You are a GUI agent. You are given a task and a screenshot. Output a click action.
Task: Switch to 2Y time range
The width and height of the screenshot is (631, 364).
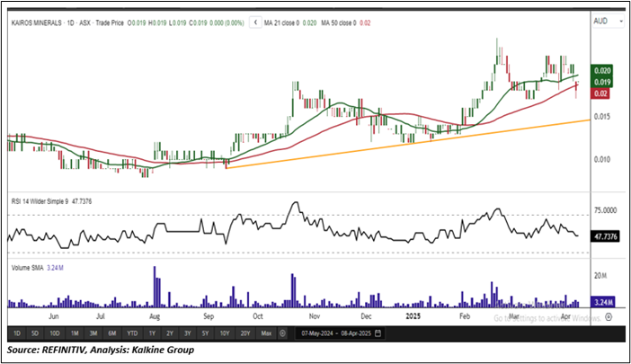click(x=170, y=333)
